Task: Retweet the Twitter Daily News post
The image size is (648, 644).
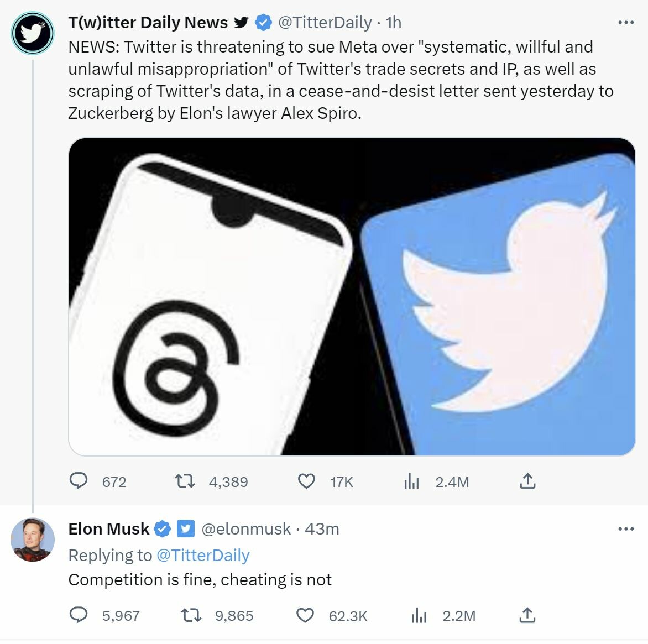Action: pyautogui.click(x=185, y=481)
